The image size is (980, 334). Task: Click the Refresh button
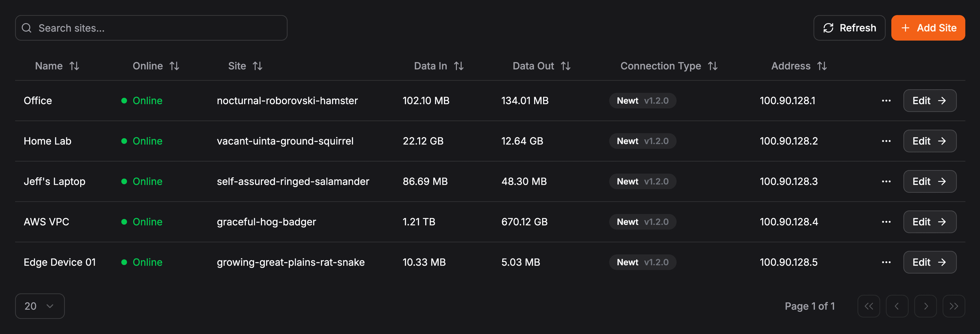(x=849, y=28)
